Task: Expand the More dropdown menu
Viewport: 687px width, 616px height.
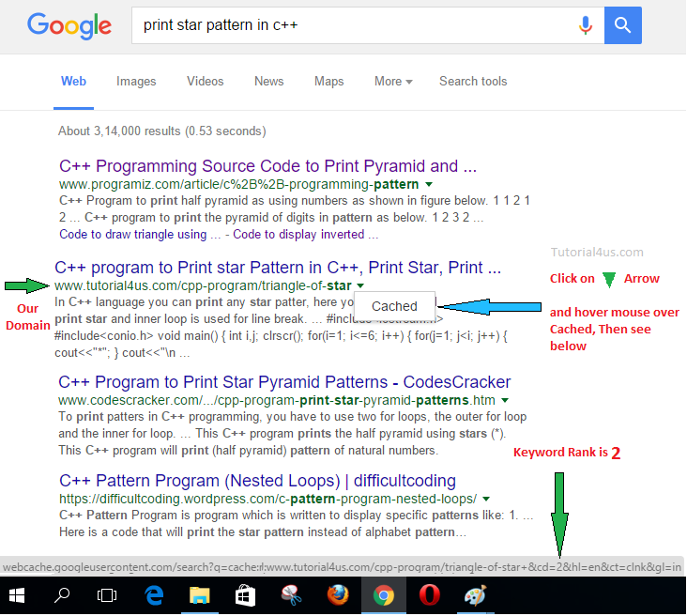Action: coord(393,81)
